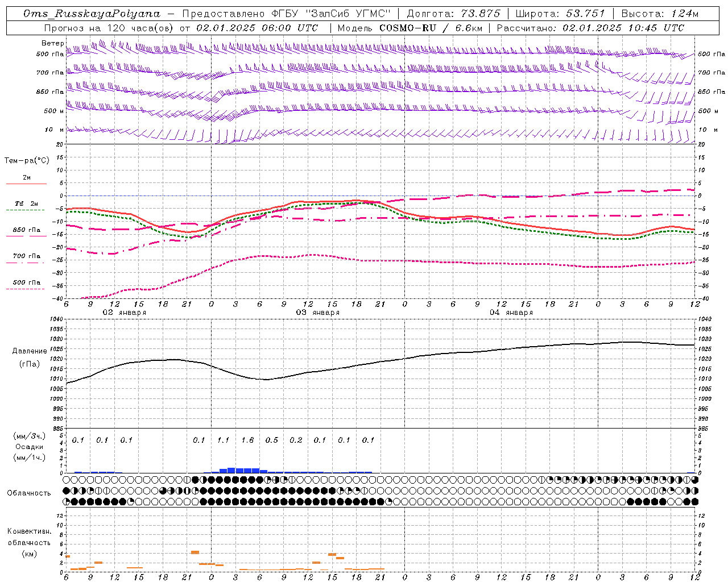Click the 02 января date label
Screen dimensions: 728x582
[x=124, y=312]
